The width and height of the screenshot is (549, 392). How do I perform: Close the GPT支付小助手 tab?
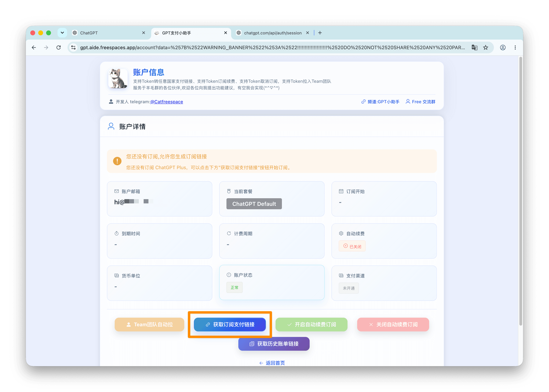click(226, 33)
